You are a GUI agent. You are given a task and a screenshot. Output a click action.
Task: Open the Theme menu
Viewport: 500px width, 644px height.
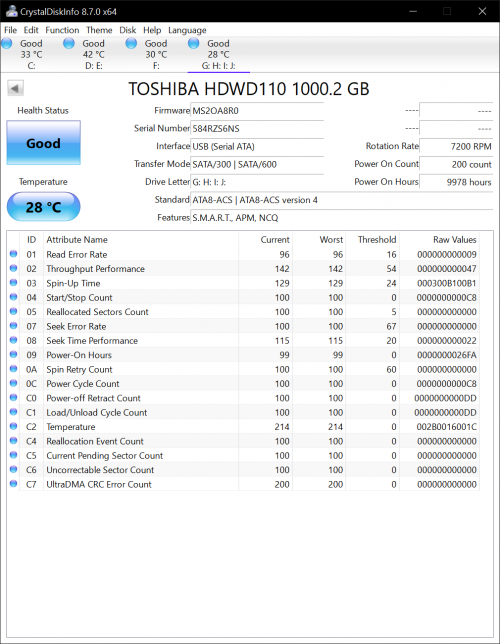(99, 30)
